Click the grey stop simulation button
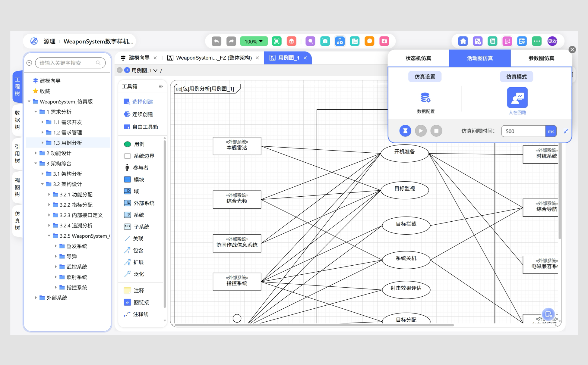This screenshot has height=365, width=588. click(436, 131)
